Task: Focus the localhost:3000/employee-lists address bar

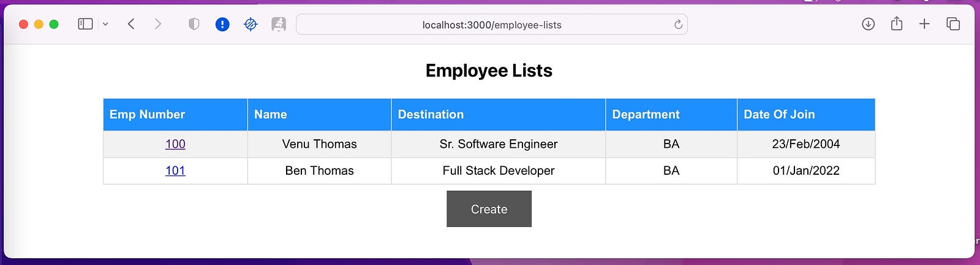Action: tap(492, 25)
